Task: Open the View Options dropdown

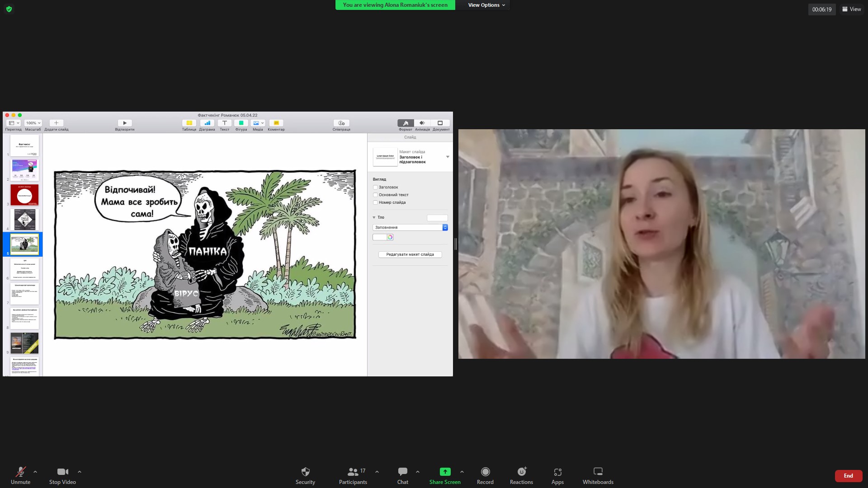Action: pos(486,5)
